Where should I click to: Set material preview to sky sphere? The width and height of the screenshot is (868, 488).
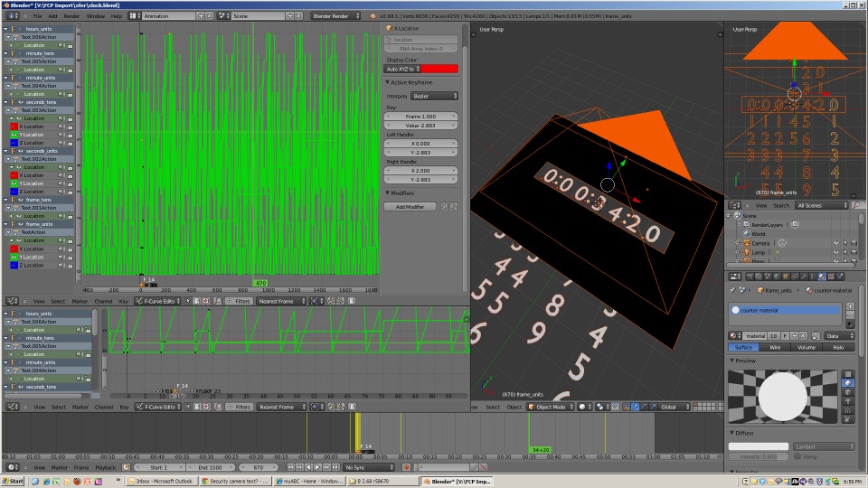(848, 419)
